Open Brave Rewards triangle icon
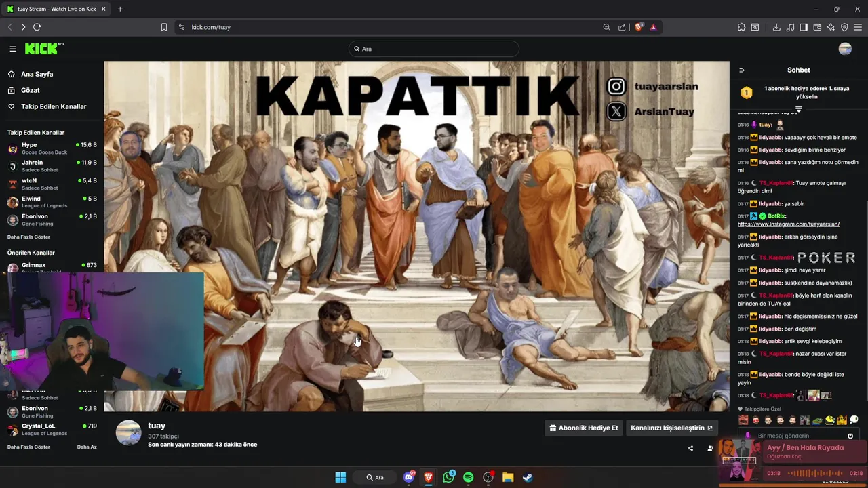Viewport: 868px width, 488px height. coord(653,27)
